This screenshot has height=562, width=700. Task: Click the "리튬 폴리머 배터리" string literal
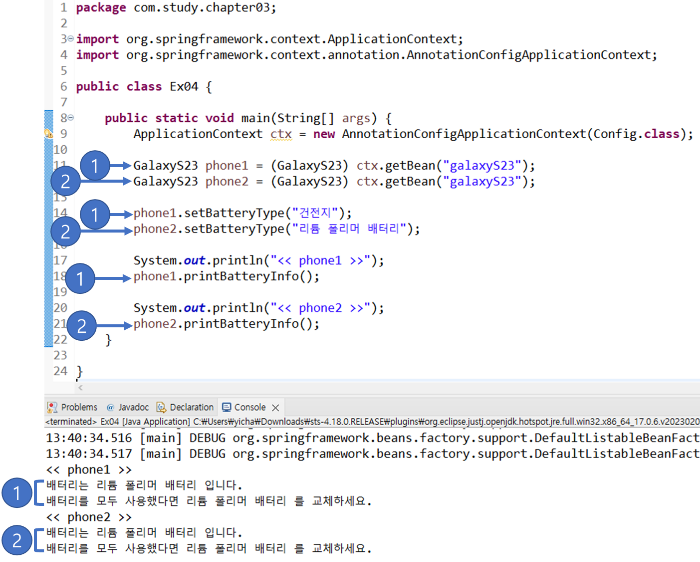[x=349, y=229]
